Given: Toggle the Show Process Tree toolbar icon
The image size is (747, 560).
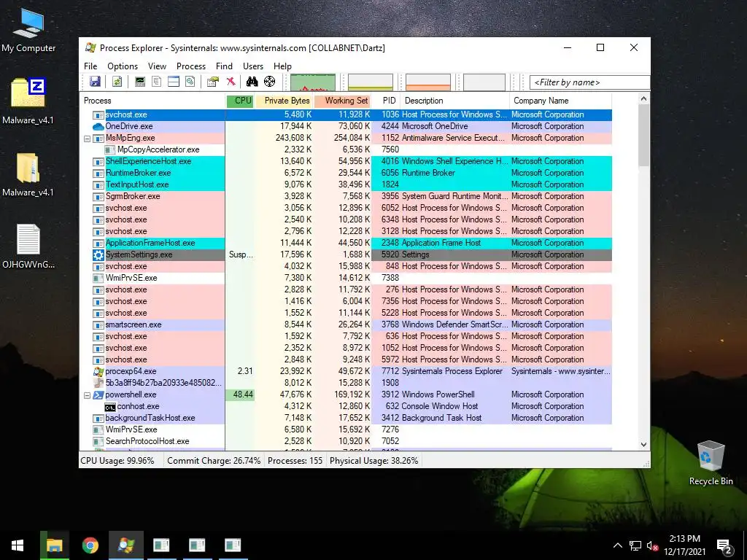Looking at the screenshot, I should click(156, 82).
